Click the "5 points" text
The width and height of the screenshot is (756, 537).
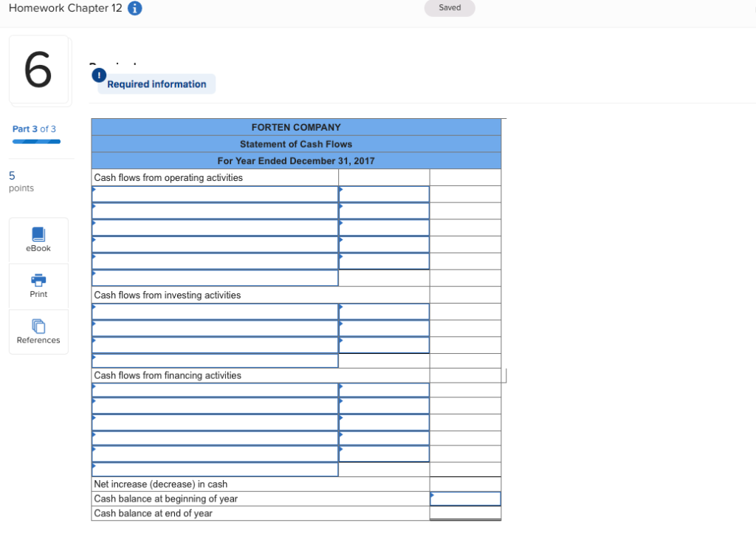tap(21, 182)
